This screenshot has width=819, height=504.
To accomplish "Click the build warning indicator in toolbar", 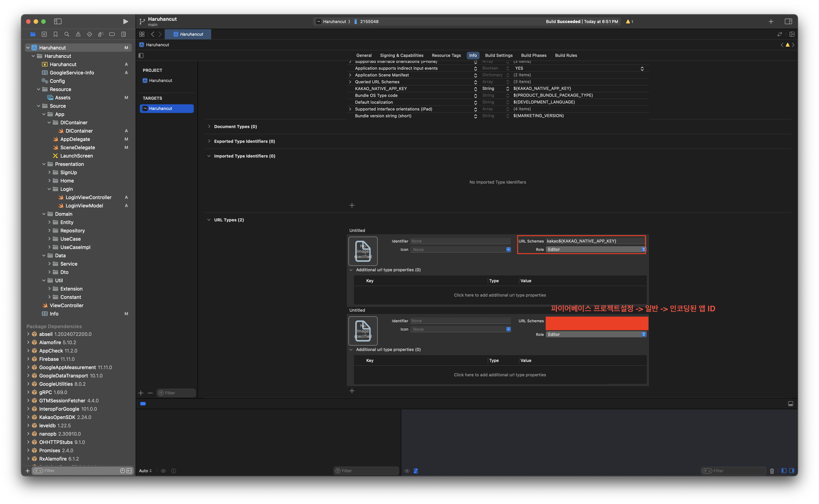I will point(629,21).
